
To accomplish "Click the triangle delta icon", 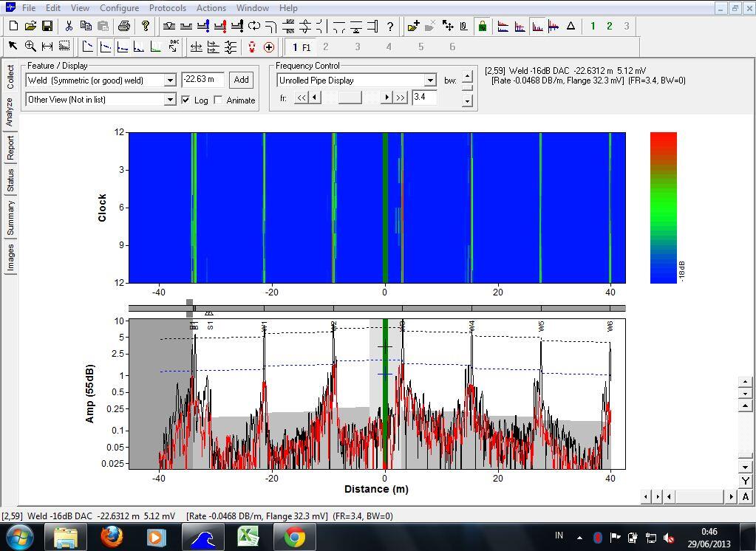I will [x=571, y=26].
